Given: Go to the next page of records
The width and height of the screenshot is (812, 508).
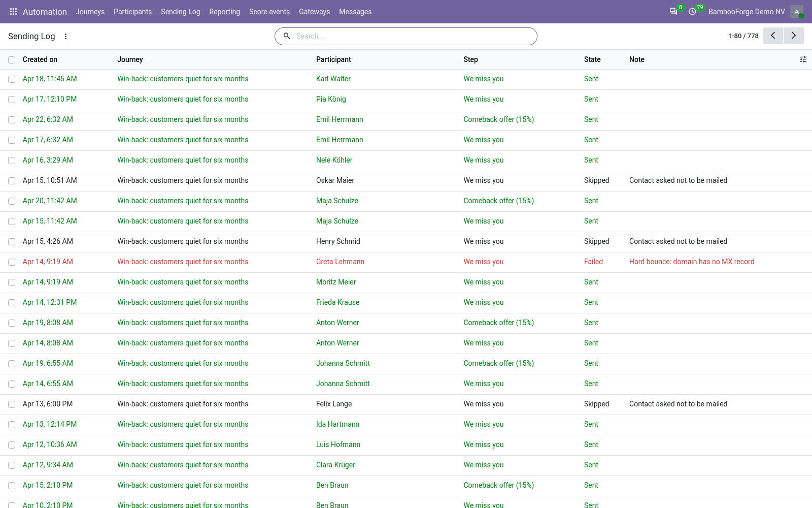Looking at the screenshot, I should tap(794, 36).
